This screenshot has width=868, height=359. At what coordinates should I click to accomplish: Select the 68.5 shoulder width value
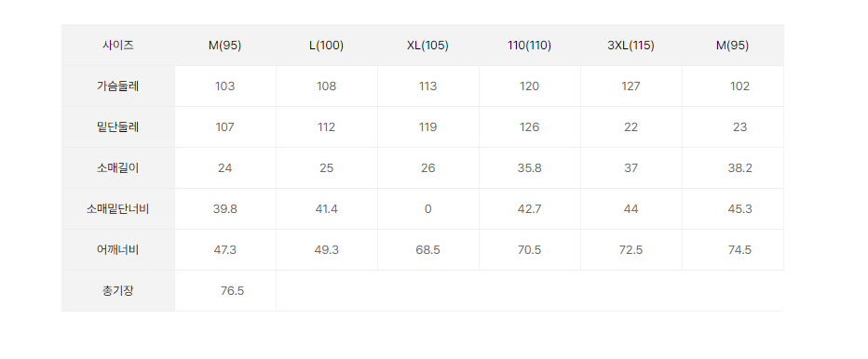427,250
